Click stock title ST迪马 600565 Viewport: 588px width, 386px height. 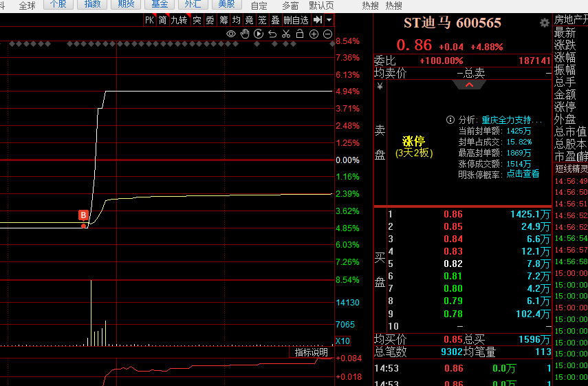pyautogui.click(x=453, y=23)
